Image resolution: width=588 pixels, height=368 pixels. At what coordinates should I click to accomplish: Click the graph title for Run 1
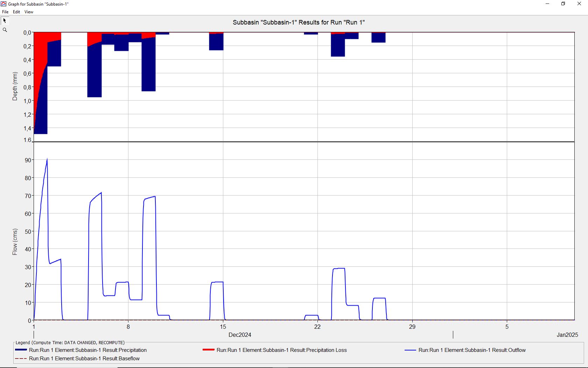point(299,22)
